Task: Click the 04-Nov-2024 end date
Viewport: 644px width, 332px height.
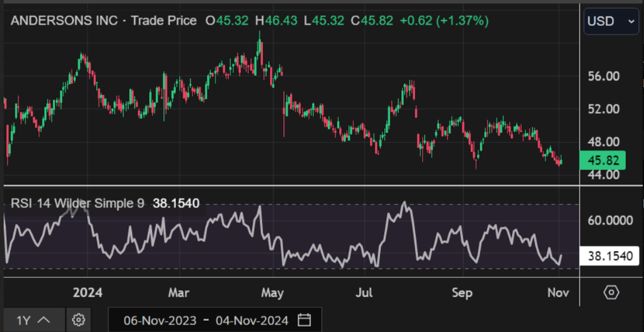Action: pyautogui.click(x=252, y=320)
